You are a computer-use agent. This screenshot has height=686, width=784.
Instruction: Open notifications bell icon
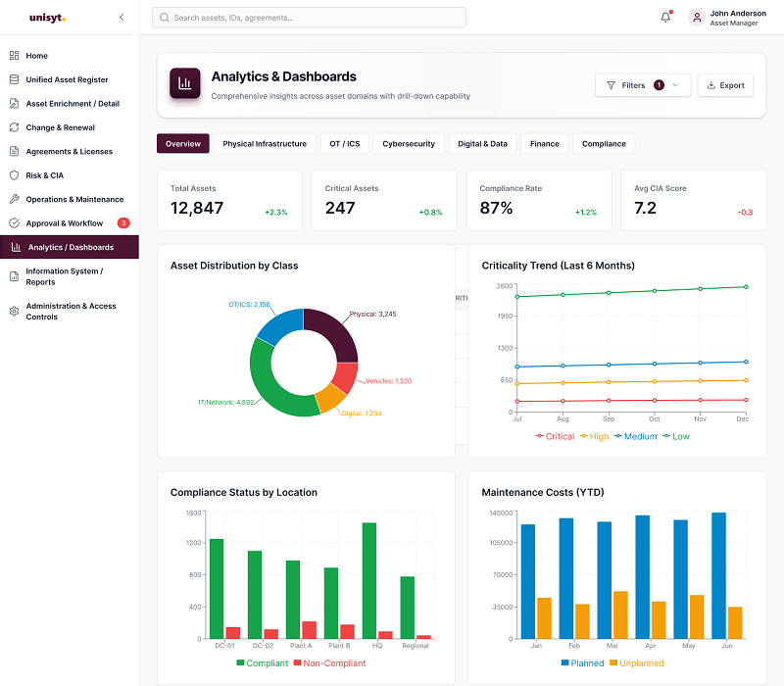pos(665,18)
